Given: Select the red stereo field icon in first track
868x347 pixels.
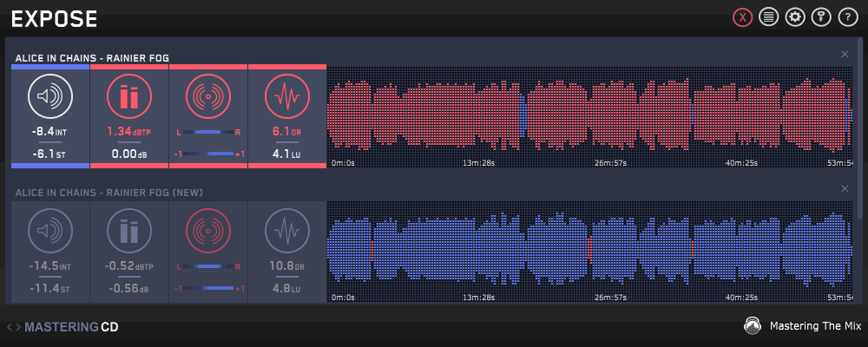Looking at the screenshot, I should (x=207, y=96).
